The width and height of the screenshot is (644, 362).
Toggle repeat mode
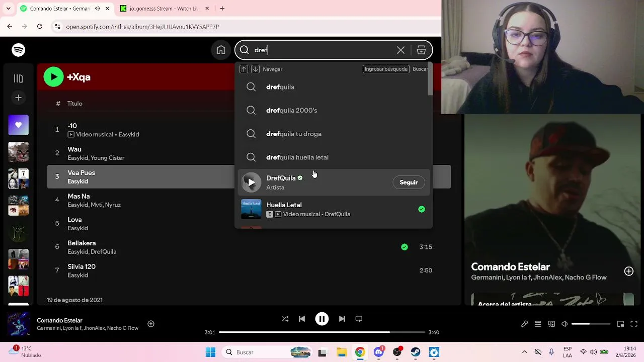pos(359,319)
